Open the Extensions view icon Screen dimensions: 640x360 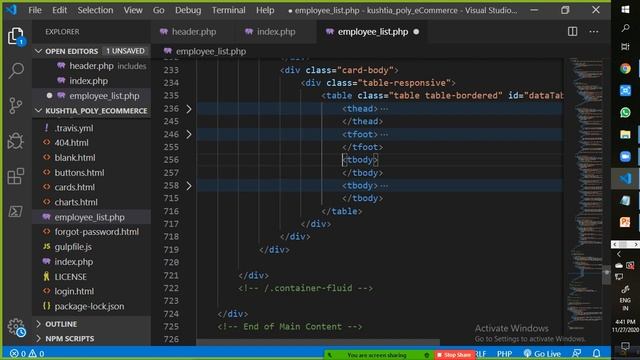point(16,176)
